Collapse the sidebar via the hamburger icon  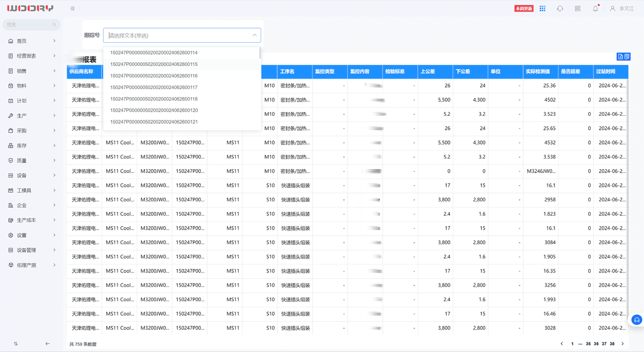(x=73, y=9)
